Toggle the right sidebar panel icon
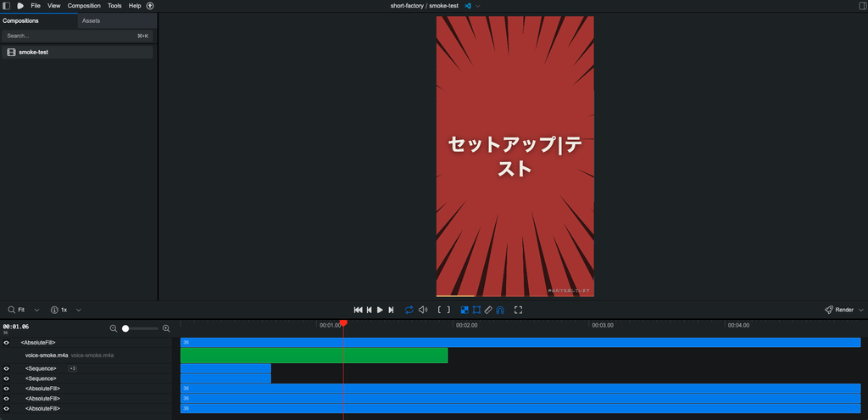The width and height of the screenshot is (868, 420). [x=861, y=6]
